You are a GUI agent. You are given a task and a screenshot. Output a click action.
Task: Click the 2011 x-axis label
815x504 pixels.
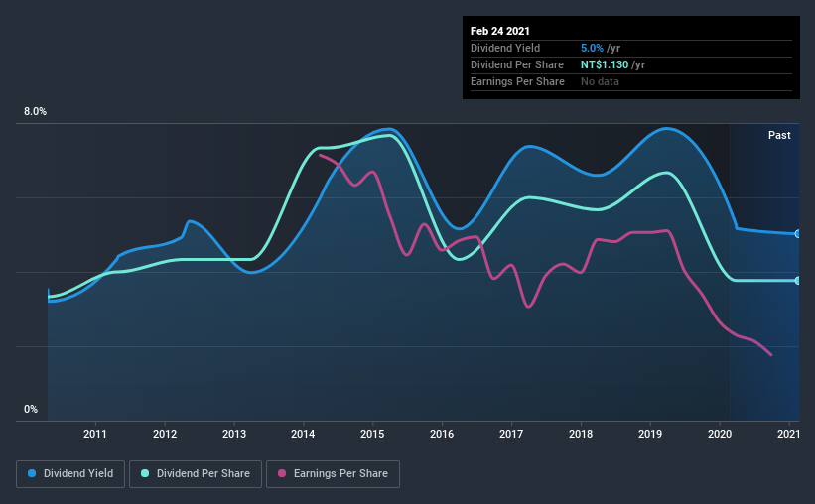tap(95, 434)
